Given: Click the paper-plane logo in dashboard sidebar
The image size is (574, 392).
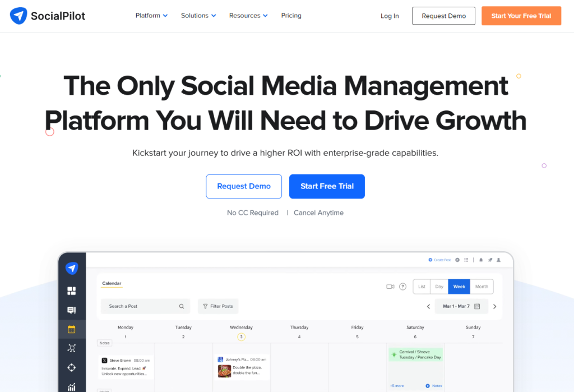Looking at the screenshot, I should [72, 268].
